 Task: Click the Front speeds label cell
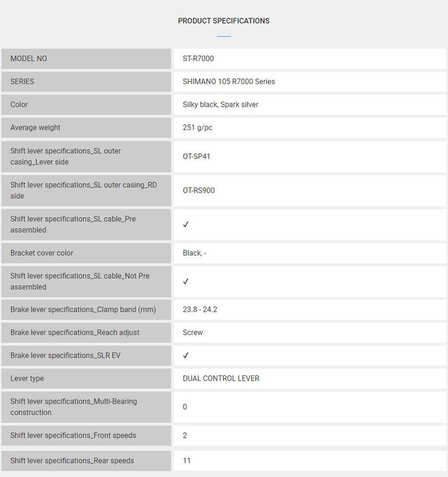86,435
